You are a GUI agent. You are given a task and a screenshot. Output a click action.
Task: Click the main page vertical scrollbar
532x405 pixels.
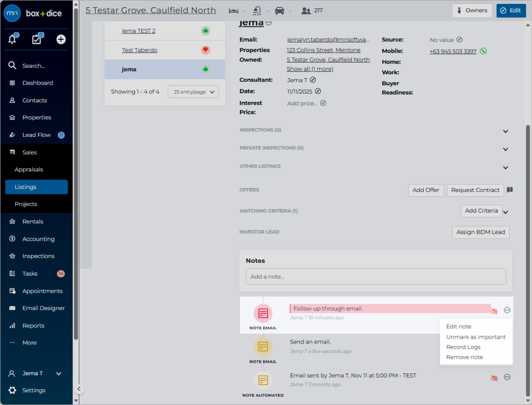(528, 260)
